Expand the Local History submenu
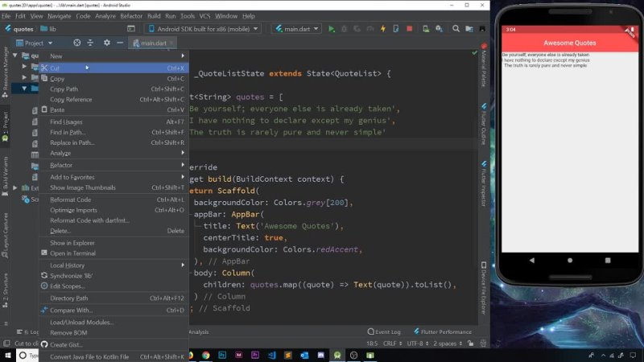Image resolution: width=644 pixels, height=362 pixels. click(114, 265)
